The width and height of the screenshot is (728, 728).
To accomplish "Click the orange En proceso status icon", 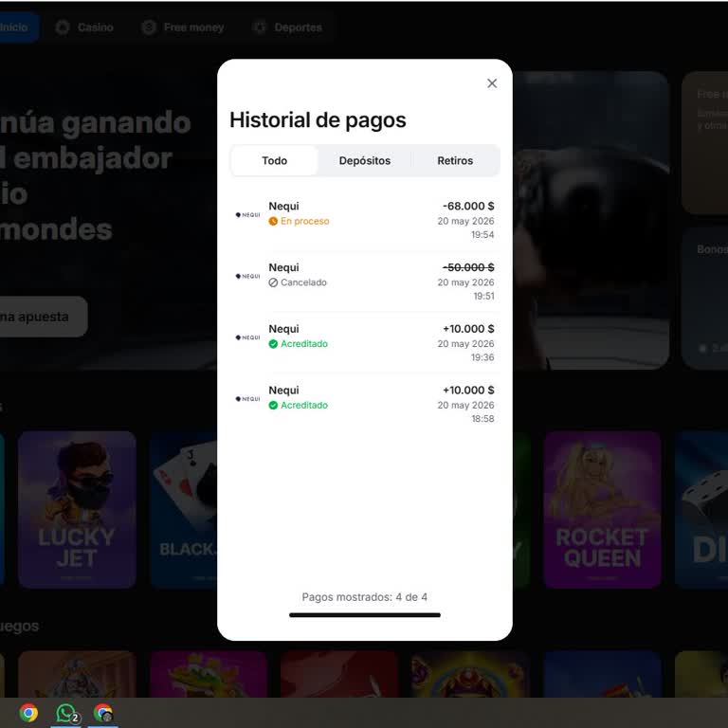I will coord(273,221).
